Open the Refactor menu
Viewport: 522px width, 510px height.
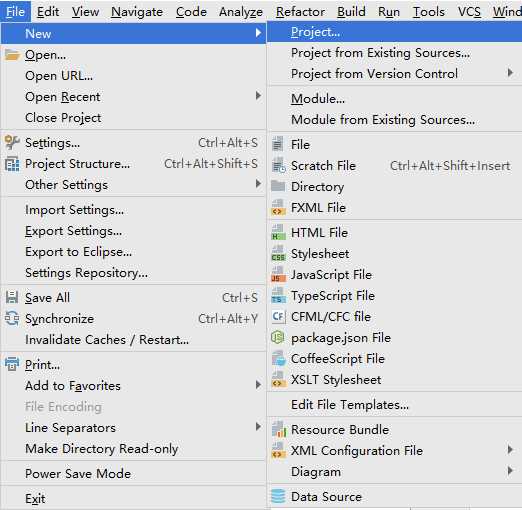300,12
